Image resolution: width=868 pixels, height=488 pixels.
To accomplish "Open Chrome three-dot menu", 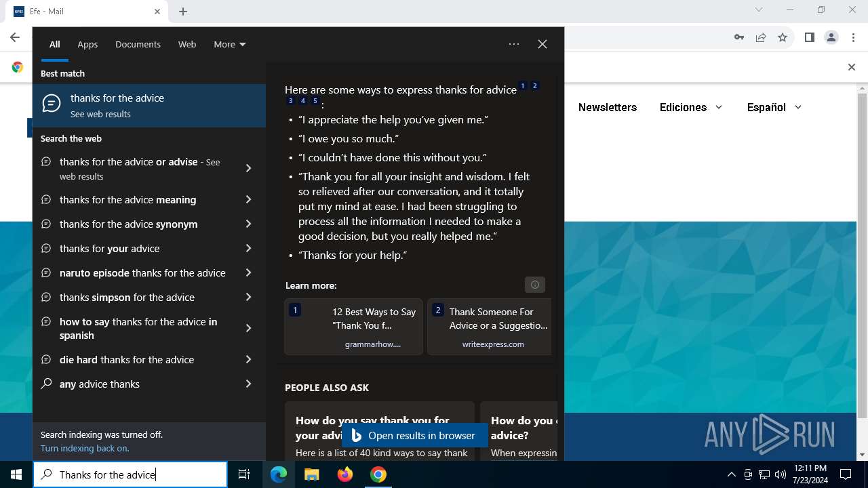I will click(x=854, y=37).
